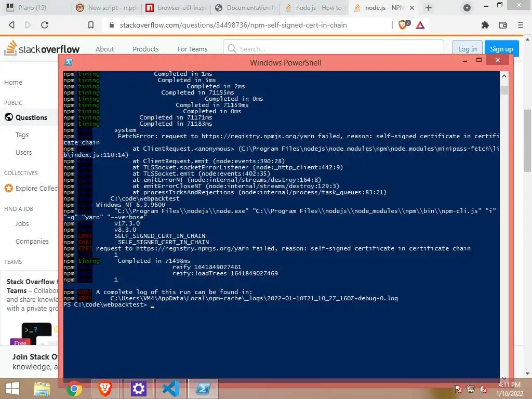Open the gear settings app in taskbar
Screen dimensions: 532x399
138,389
